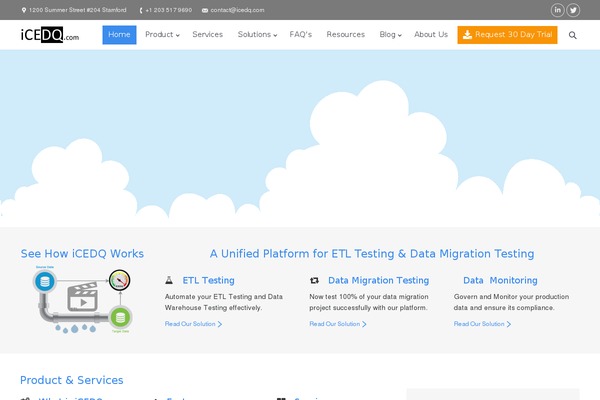Open the FAQ's menu item
This screenshot has height=400, width=600.
tap(301, 35)
